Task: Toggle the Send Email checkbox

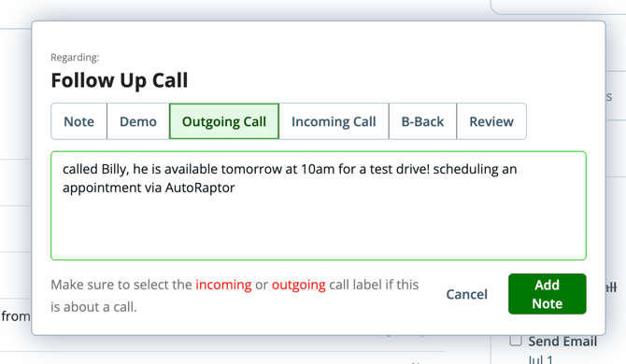Action: click(x=516, y=341)
